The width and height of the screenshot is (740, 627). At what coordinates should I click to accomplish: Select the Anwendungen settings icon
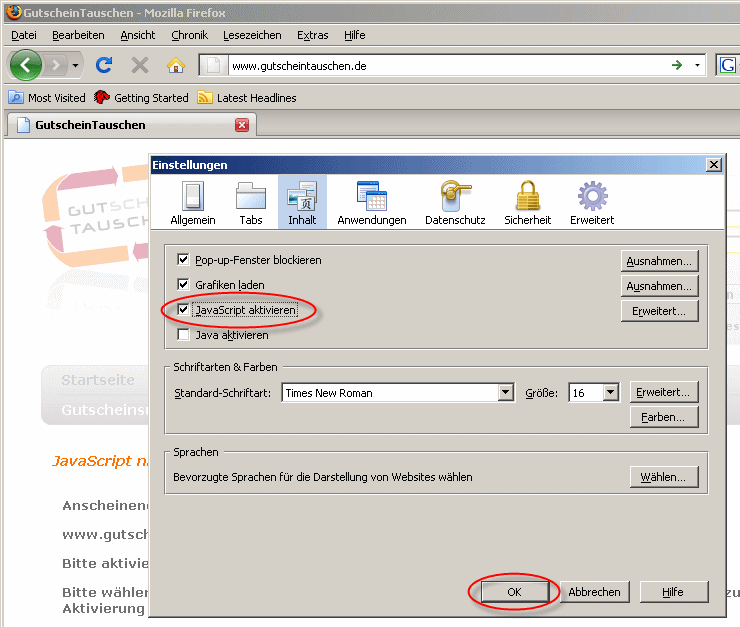click(x=371, y=203)
